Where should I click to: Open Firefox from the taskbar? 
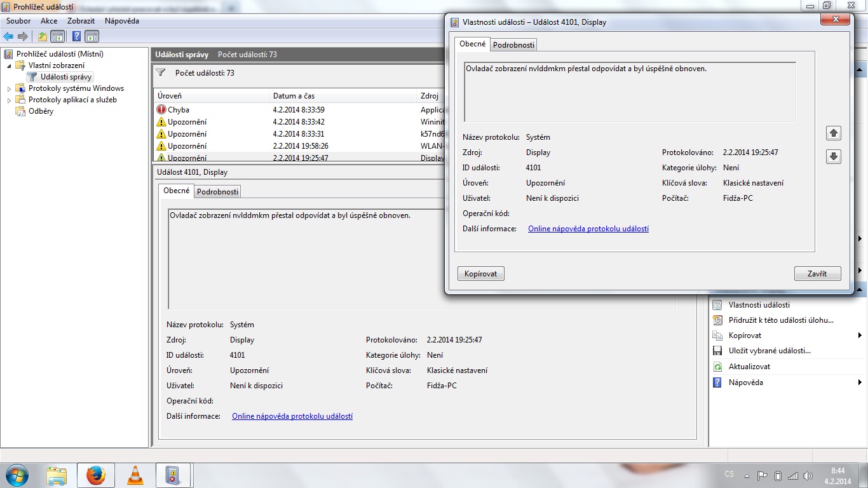coord(95,475)
